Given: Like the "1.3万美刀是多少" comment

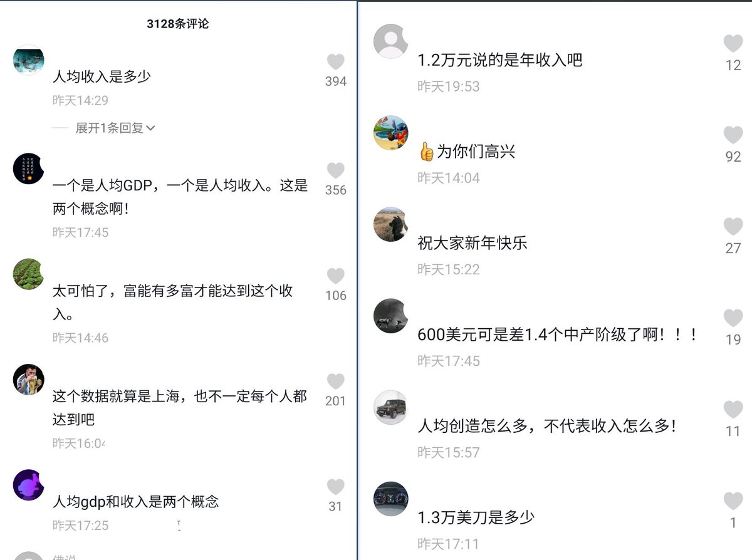Looking at the screenshot, I should point(733,500).
